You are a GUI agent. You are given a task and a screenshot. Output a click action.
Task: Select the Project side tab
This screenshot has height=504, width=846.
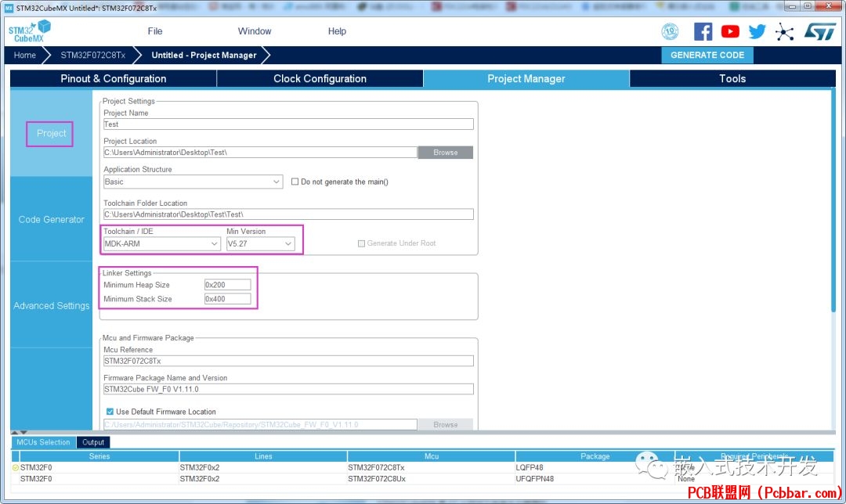tap(51, 133)
